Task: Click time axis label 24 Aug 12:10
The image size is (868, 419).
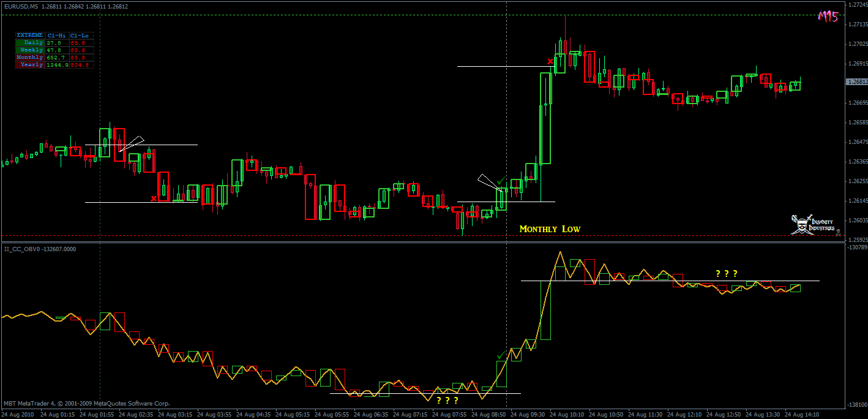Action: [685, 415]
